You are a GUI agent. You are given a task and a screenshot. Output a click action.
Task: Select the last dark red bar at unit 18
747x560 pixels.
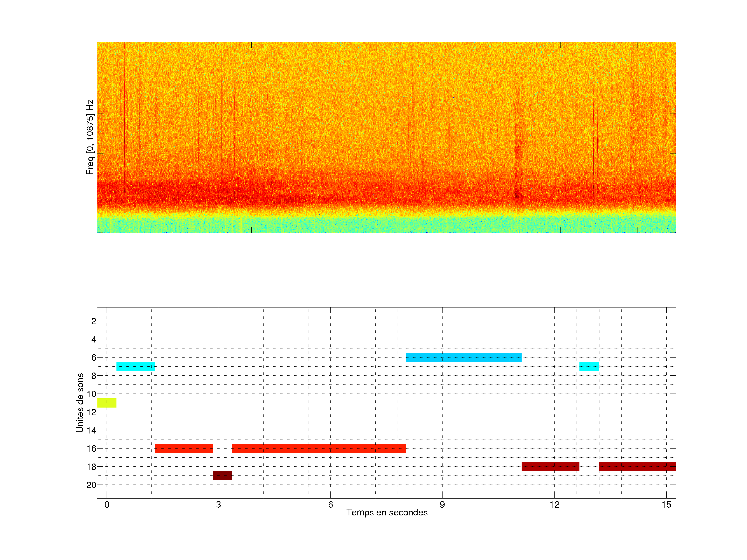click(x=637, y=466)
